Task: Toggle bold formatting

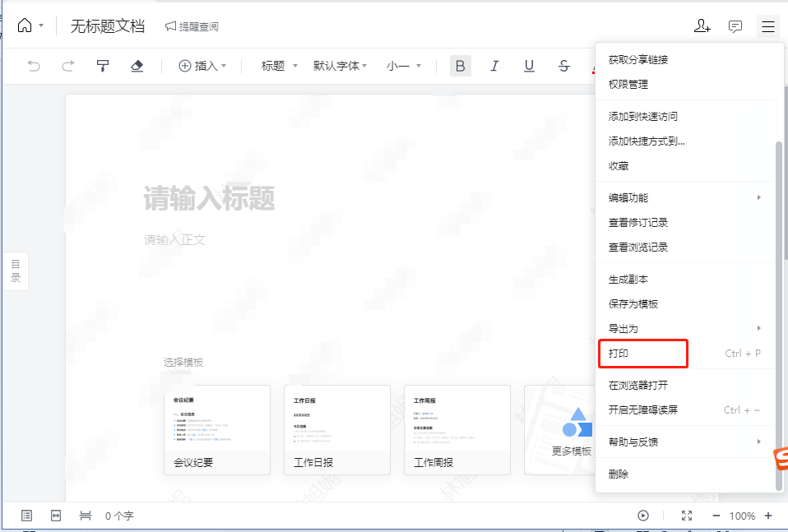Action: point(461,66)
